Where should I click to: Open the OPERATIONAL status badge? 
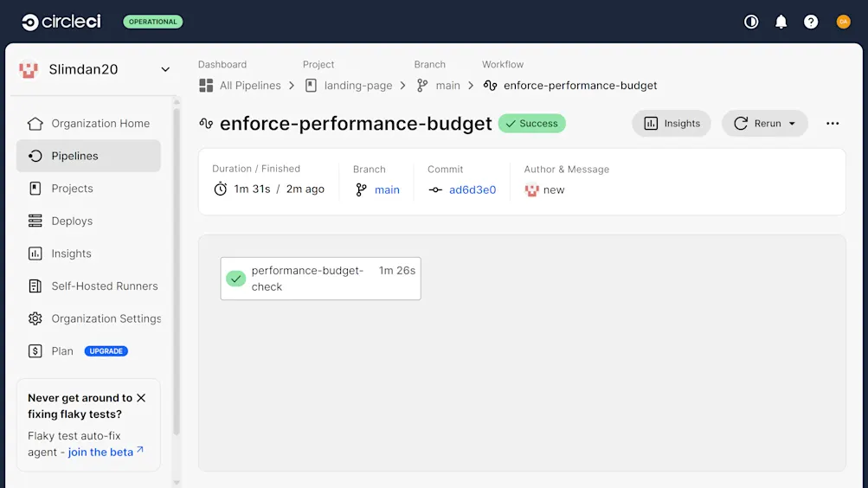tap(153, 22)
